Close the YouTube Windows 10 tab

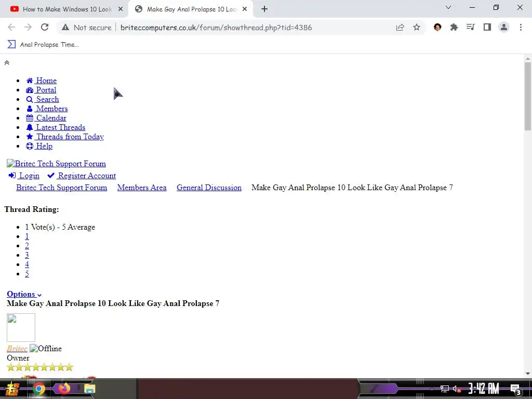point(121,9)
